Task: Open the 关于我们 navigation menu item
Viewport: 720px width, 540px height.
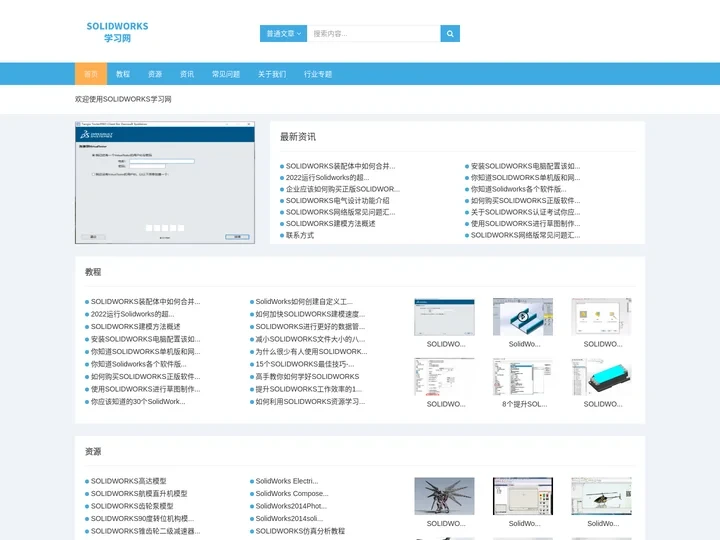Action: click(x=272, y=74)
